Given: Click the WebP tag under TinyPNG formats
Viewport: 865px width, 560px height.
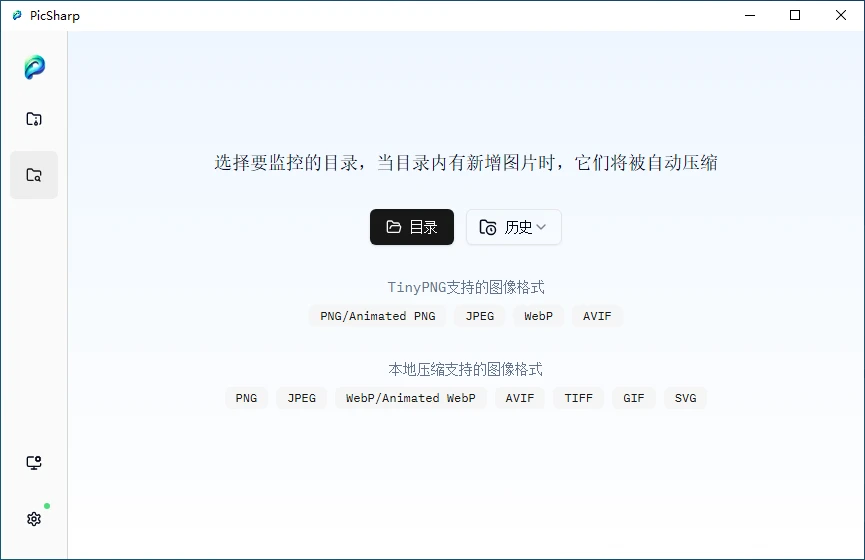Looking at the screenshot, I should point(538,316).
